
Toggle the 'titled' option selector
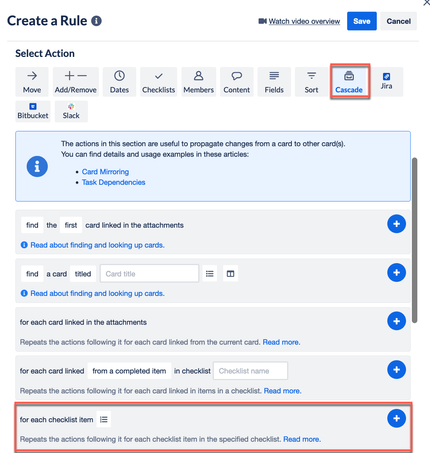(x=83, y=274)
